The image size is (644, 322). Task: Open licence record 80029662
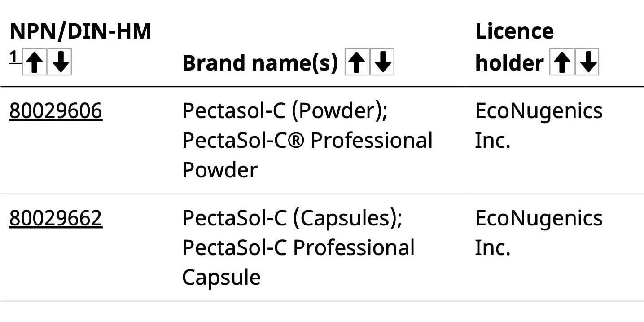click(55, 218)
